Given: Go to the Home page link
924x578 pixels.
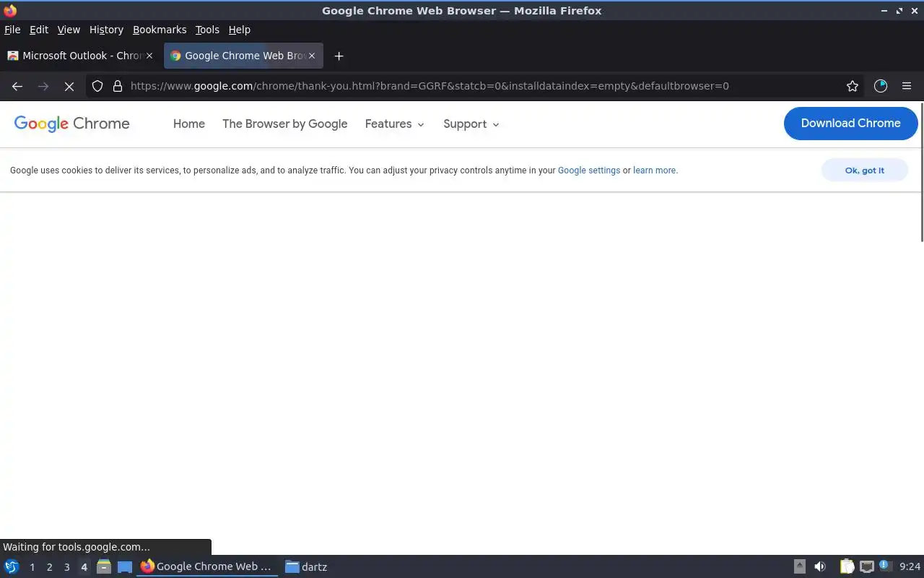Looking at the screenshot, I should (189, 124).
